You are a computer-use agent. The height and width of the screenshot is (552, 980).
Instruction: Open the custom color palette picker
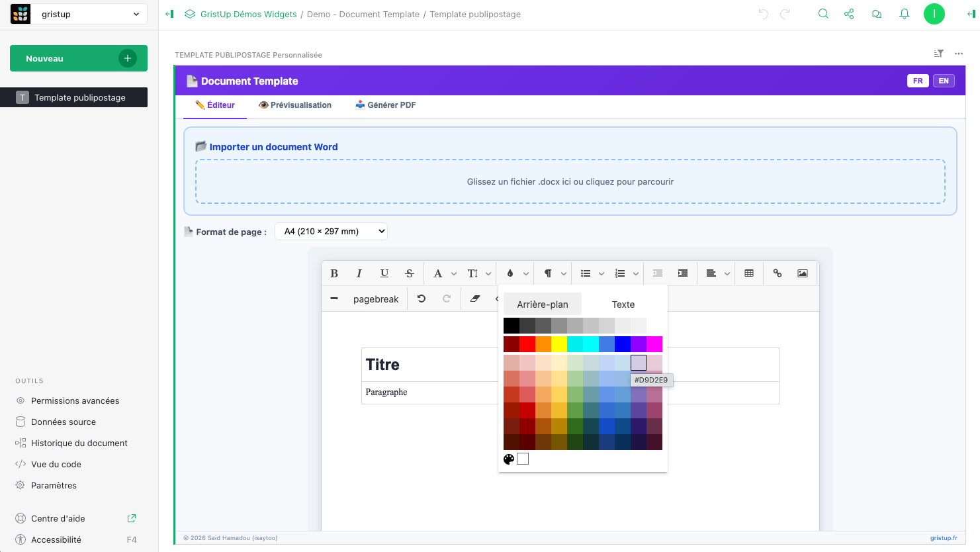click(x=509, y=459)
